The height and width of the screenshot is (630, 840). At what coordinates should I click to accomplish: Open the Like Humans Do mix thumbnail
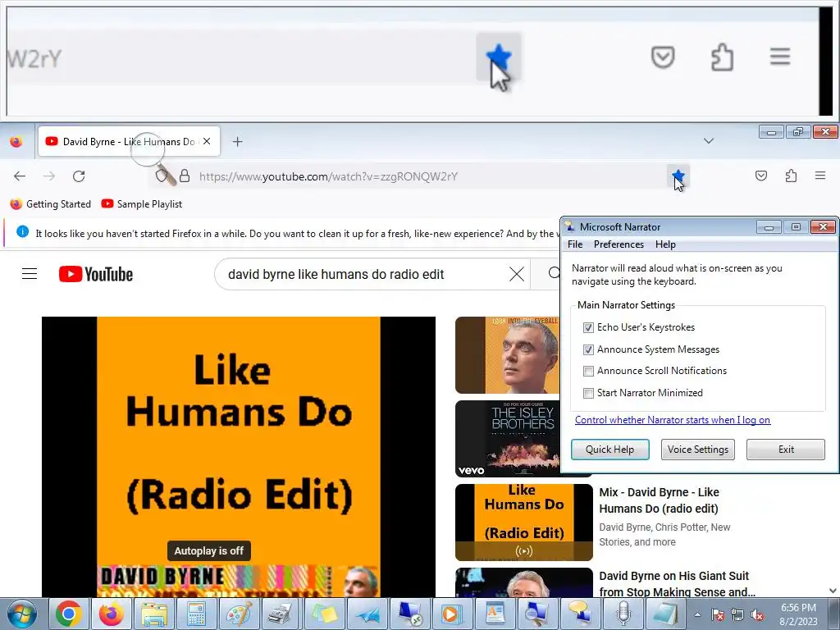click(524, 523)
